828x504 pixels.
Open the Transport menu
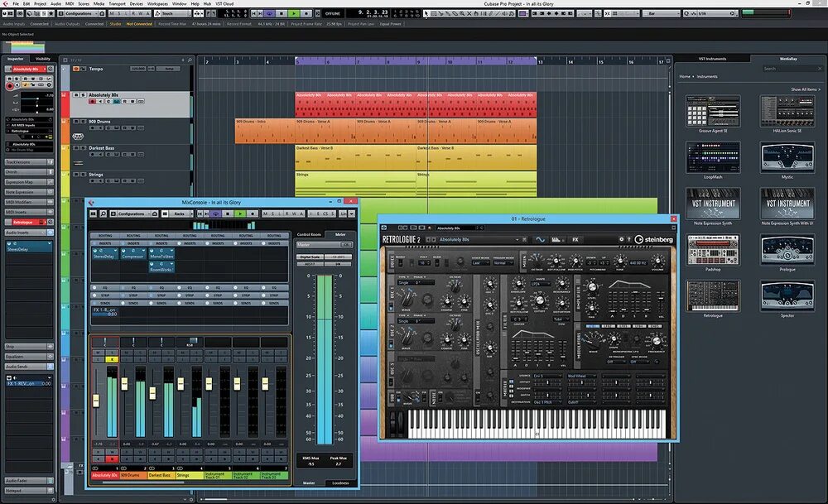(x=118, y=3)
